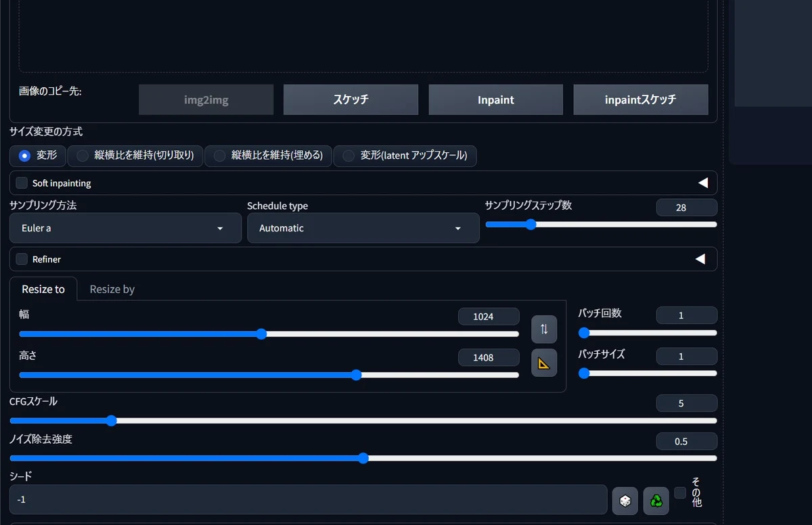Adjust the CFGスケール slider

click(x=363, y=420)
